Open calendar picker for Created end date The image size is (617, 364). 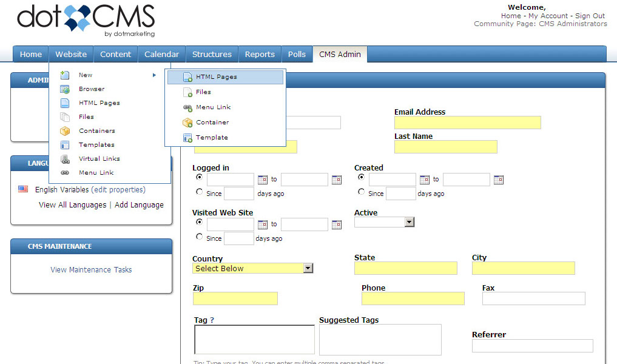[x=498, y=180]
